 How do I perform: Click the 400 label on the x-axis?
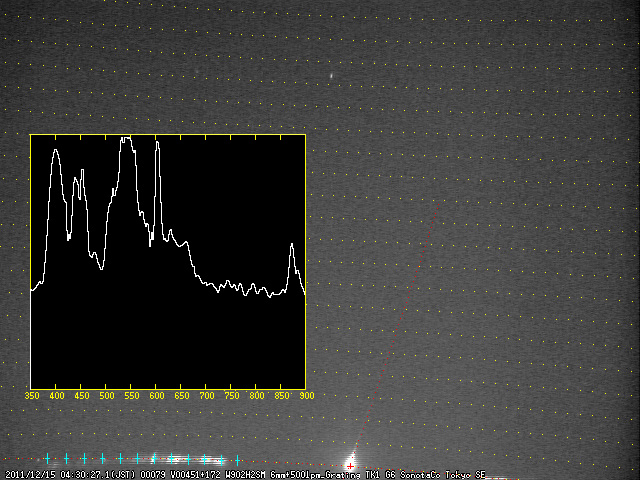coord(56,396)
